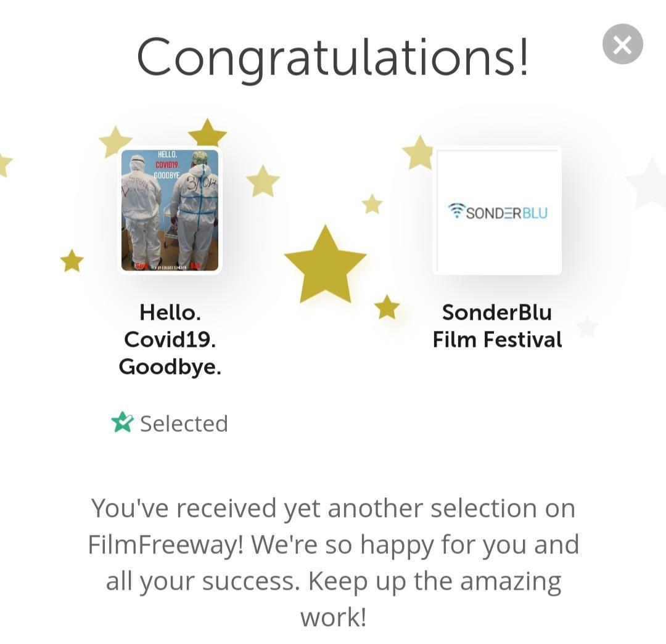
Task: Click the tiny star between poster and SonderBlu logo
Action: point(372,204)
